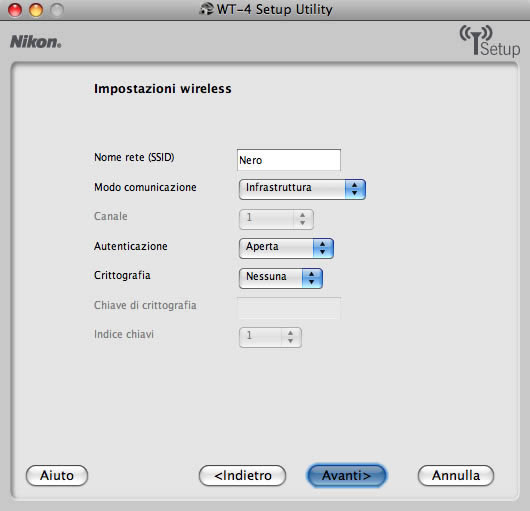The image size is (530, 511).
Task: Click the Modo comunicazione label
Action: [145, 187]
